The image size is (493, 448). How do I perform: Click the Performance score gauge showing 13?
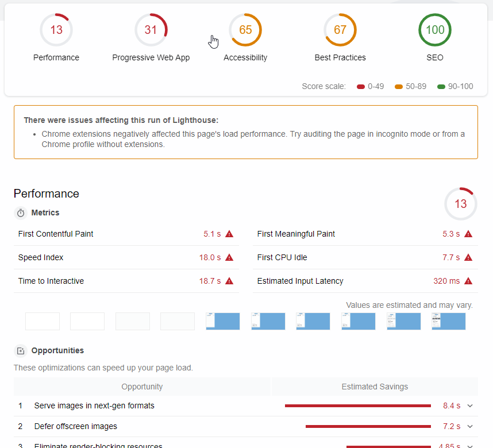(x=56, y=30)
